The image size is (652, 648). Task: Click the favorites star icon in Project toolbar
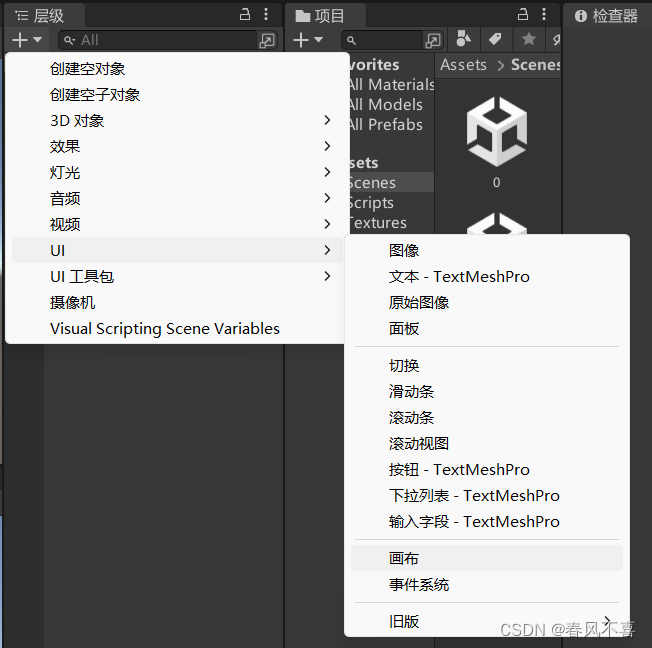pyautogui.click(x=529, y=39)
